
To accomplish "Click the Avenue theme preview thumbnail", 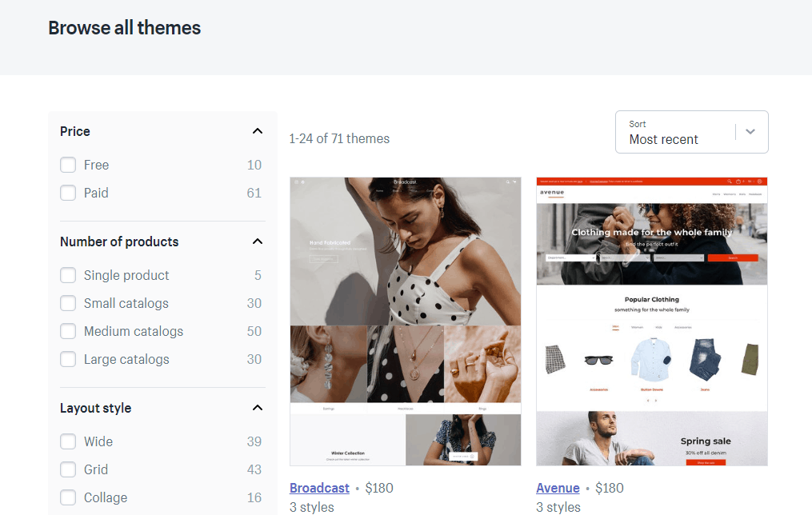I will (x=652, y=321).
